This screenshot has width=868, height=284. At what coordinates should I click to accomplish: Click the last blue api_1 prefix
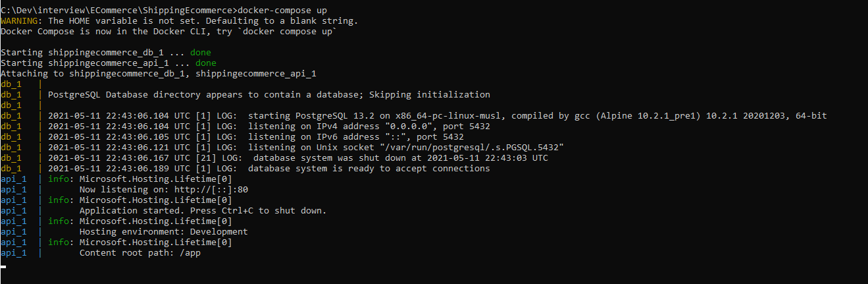click(14, 253)
